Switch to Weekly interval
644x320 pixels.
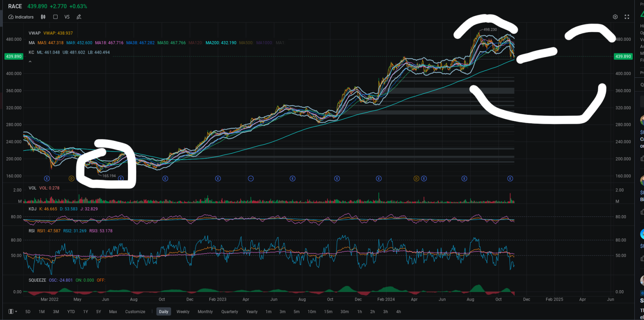point(183,312)
